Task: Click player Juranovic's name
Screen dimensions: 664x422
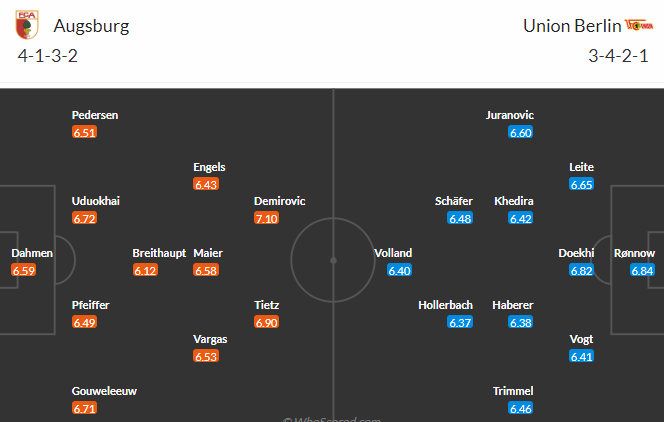Action: coord(510,115)
